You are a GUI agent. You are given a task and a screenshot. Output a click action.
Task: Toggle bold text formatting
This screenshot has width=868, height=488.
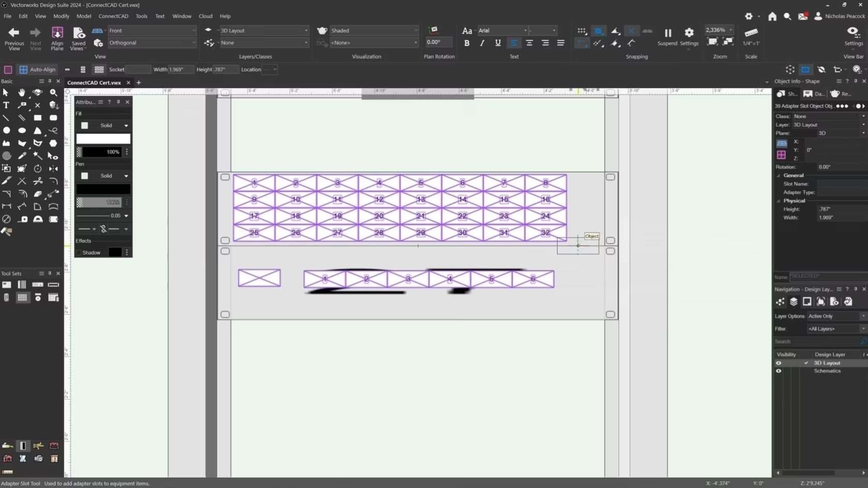(x=467, y=43)
